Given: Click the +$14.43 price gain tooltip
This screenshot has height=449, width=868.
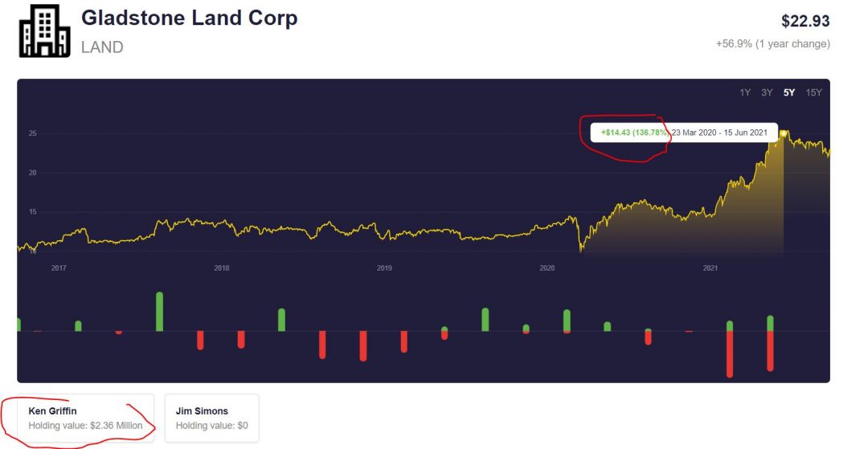Looking at the screenshot, I should coord(684,132).
